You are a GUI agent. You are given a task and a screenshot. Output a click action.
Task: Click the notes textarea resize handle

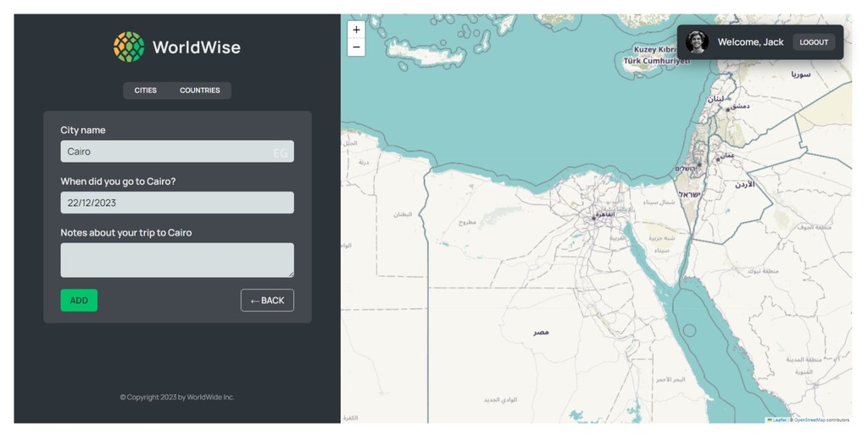tap(291, 274)
